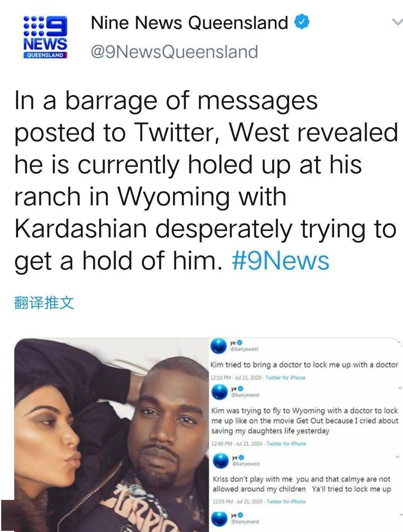
Task: Click the tweet text about the Wyoming ranch
Action: [x=206, y=180]
